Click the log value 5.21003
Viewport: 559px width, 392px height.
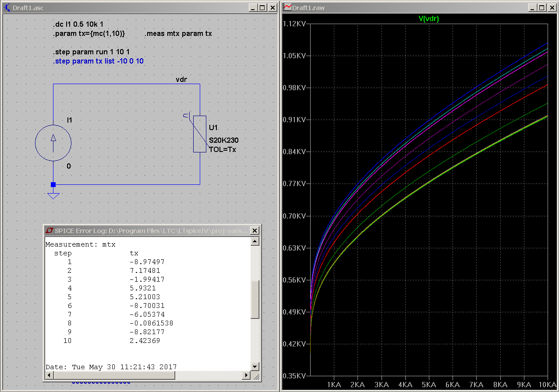tap(145, 297)
